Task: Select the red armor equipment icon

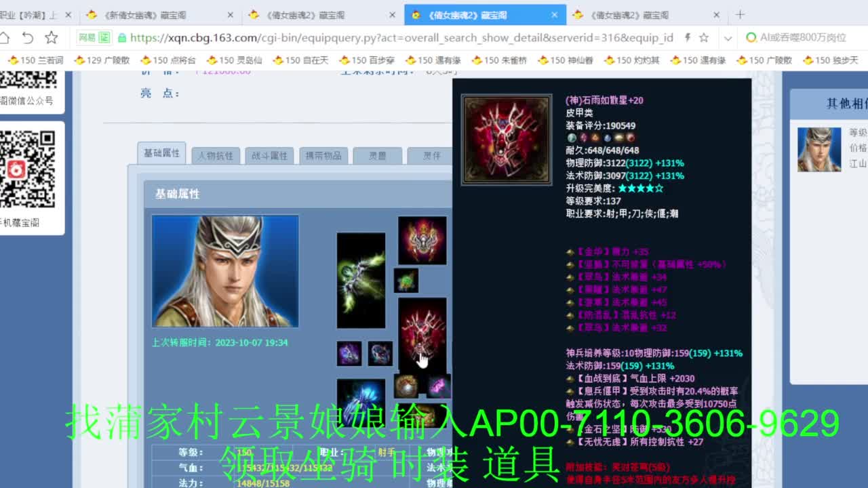Action: pos(422,334)
